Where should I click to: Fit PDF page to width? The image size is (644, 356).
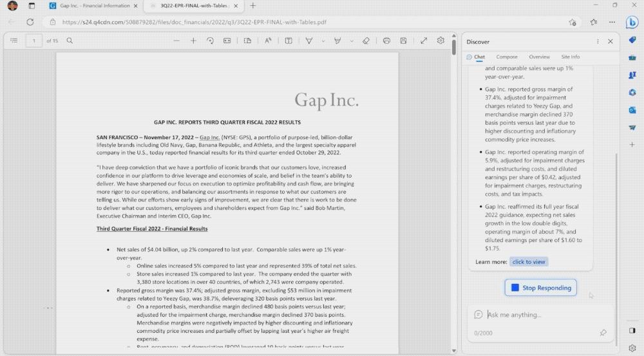[227, 41]
